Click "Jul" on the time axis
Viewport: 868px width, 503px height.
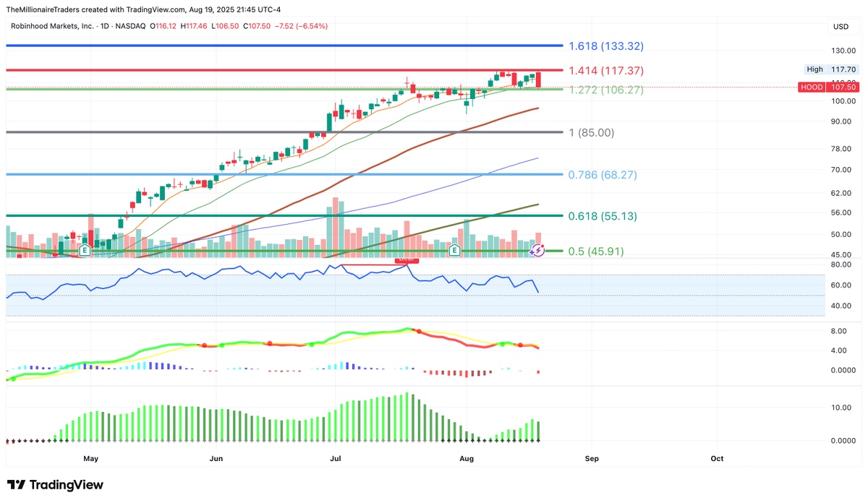point(336,458)
